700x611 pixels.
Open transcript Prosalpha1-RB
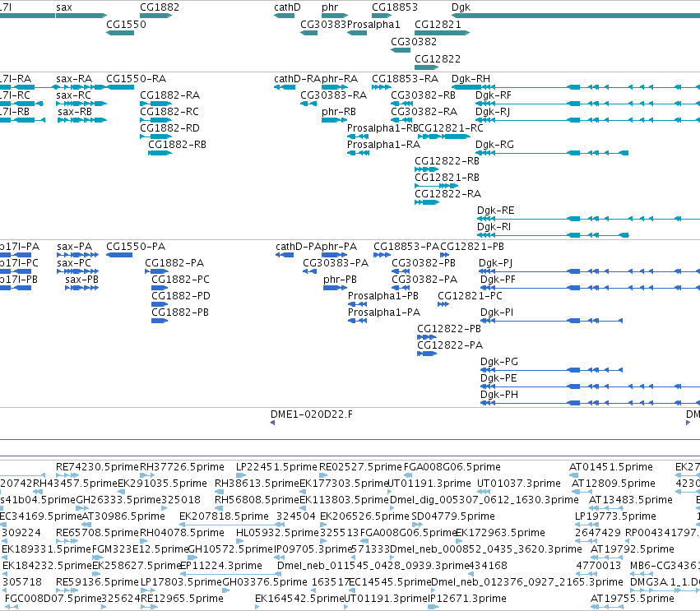point(382,128)
